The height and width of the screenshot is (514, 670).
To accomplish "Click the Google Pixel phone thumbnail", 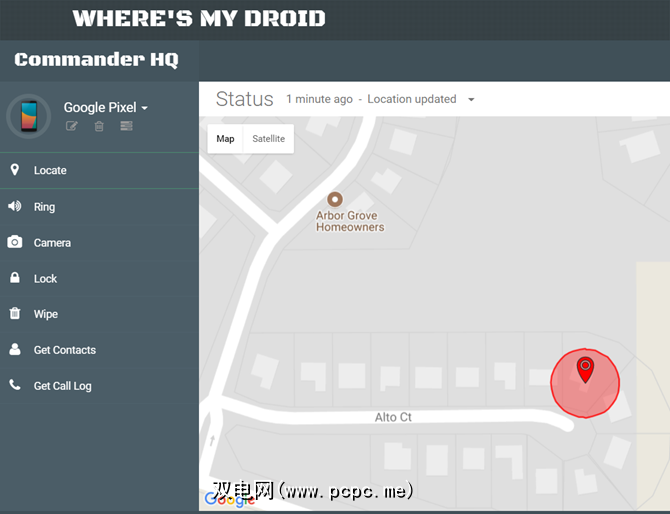I will click(x=29, y=116).
